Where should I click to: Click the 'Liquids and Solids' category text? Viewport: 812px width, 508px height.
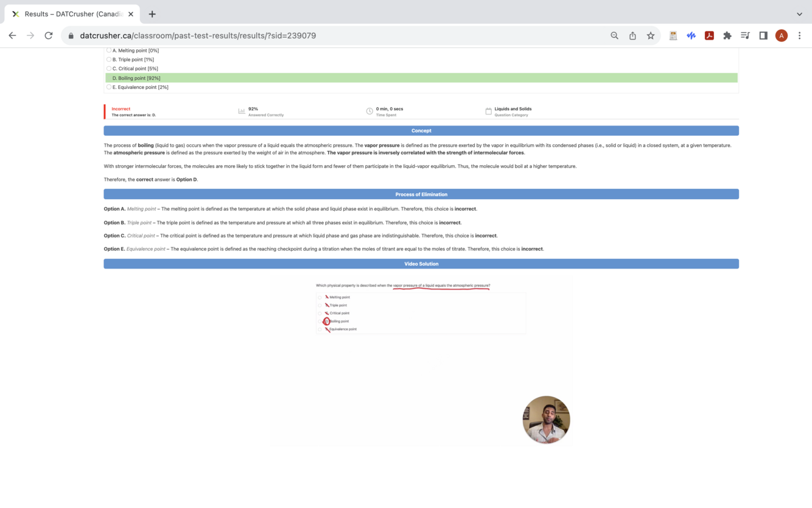point(513,109)
